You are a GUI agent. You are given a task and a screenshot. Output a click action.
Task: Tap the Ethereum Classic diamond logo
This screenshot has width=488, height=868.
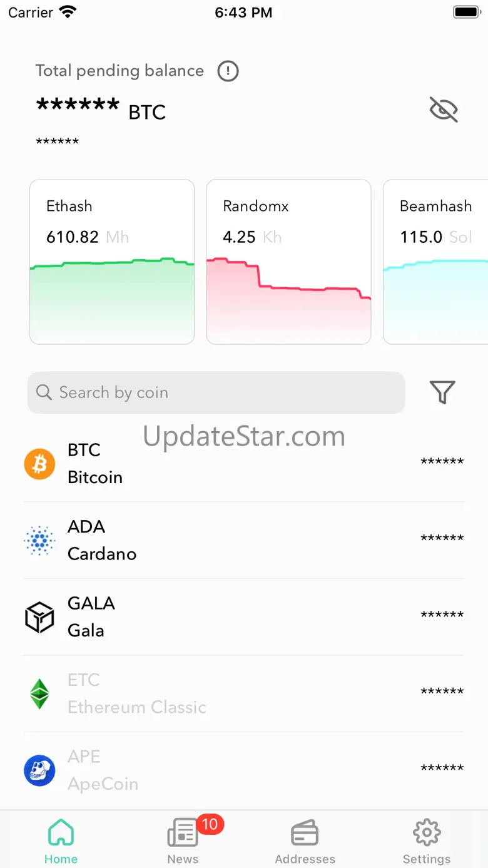pos(39,694)
